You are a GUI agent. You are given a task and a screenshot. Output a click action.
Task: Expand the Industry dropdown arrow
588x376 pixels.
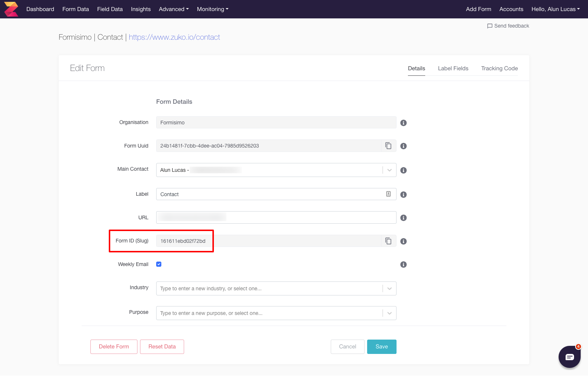click(x=390, y=288)
